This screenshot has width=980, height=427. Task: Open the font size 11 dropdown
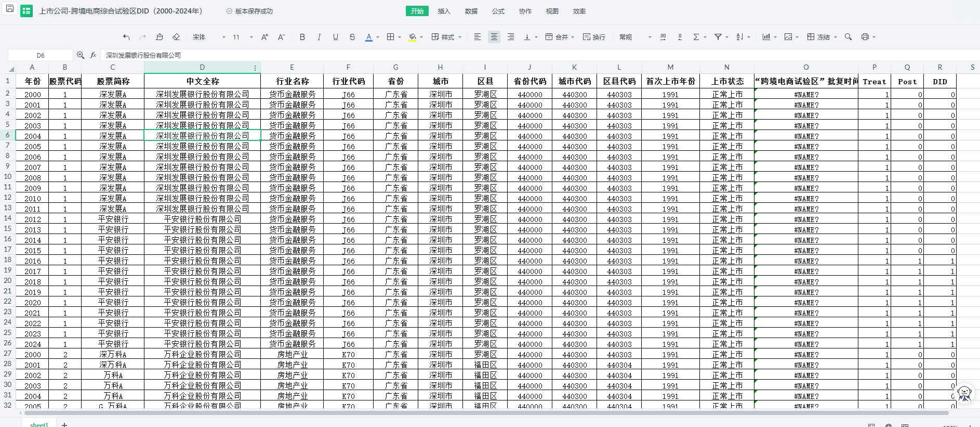point(243,37)
